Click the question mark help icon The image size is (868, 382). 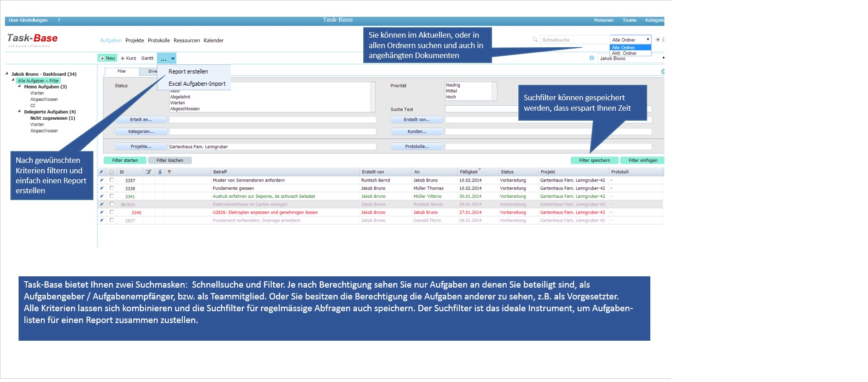point(59,20)
